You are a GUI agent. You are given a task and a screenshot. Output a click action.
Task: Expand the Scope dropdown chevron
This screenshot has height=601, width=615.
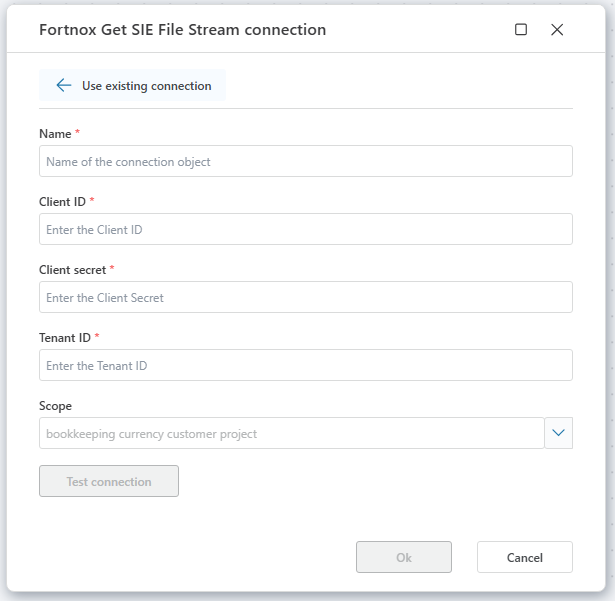point(559,433)
